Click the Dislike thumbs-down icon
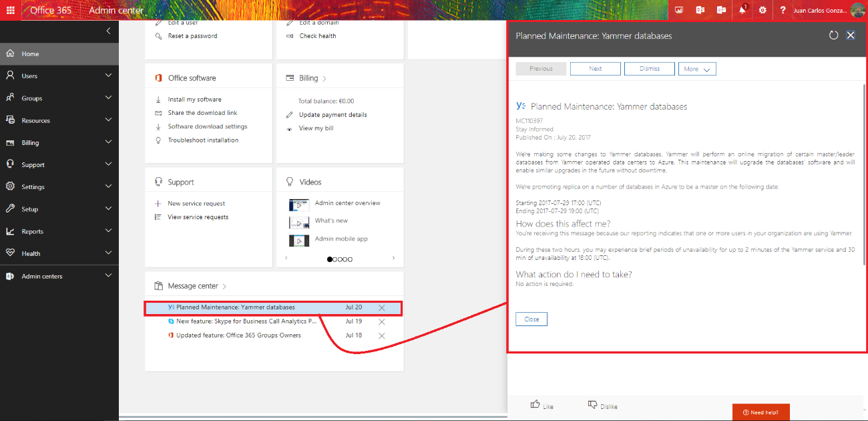 coord(592,404)
